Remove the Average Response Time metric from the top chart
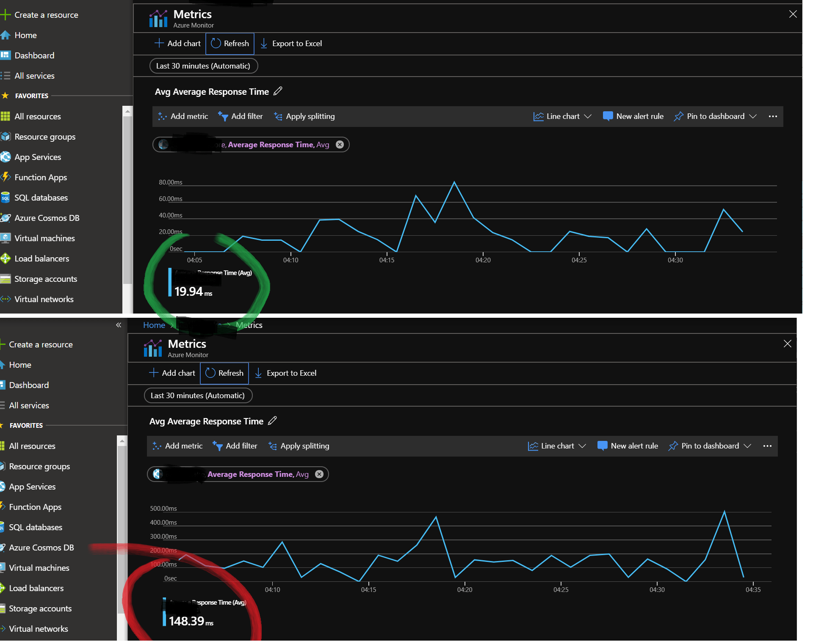 click(x=340, y=145)
